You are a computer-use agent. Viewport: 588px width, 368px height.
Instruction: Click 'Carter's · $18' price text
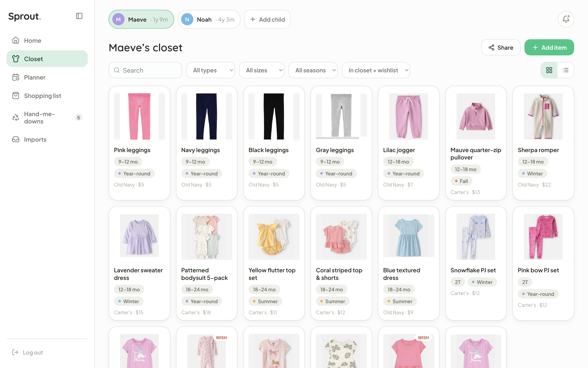(x=196, y=313)
